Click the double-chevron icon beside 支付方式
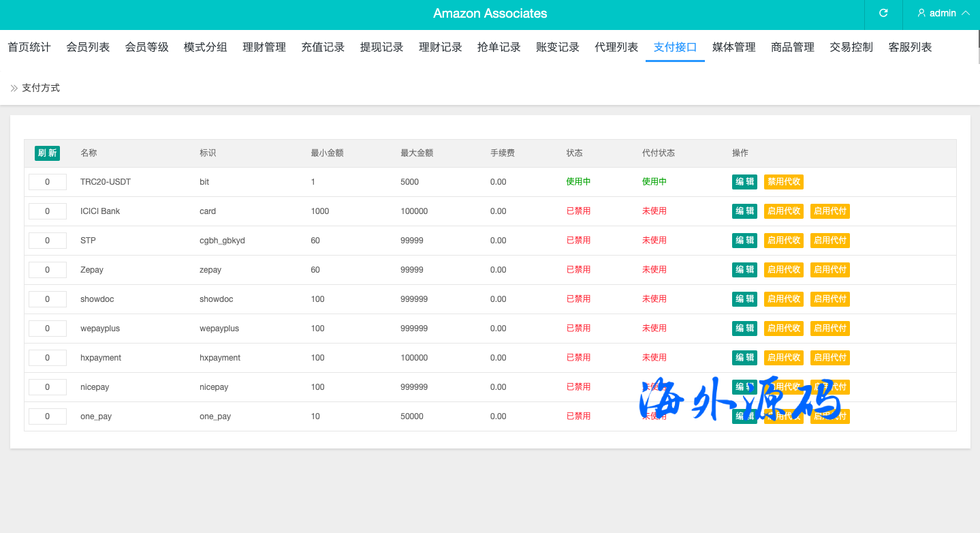This screenshot has width=980, height=533. [14, 88]
